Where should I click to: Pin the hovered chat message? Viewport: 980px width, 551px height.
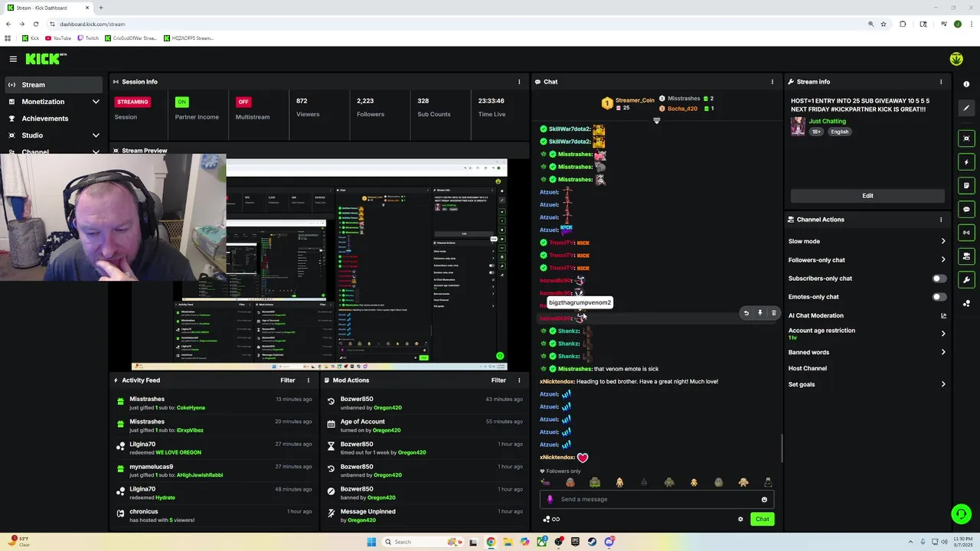760,313
